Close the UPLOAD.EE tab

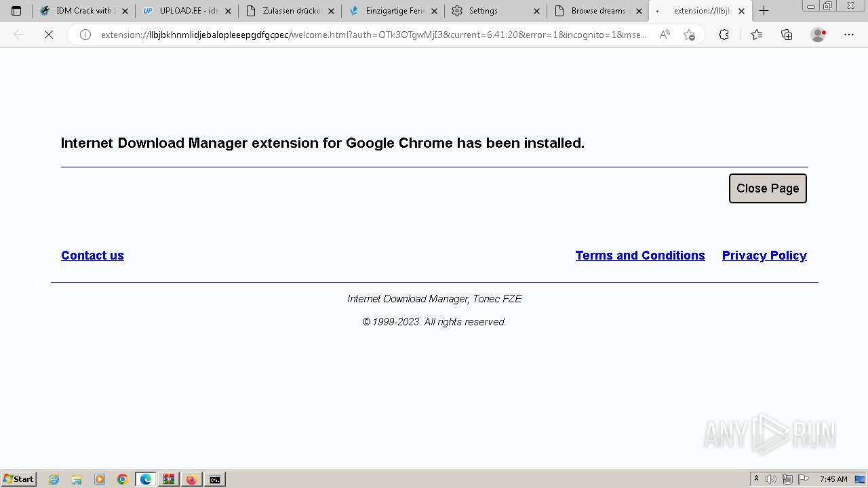(228, 11)
